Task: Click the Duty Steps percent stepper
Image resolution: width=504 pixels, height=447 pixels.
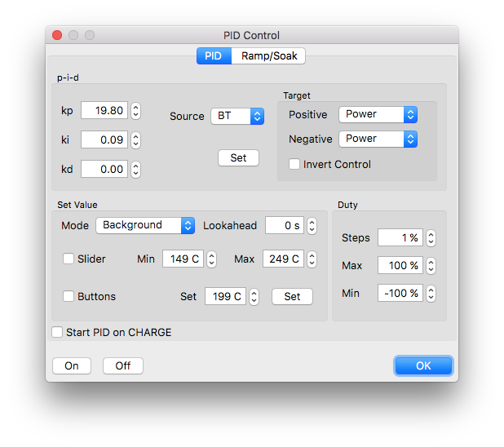Action: [431, 238]
